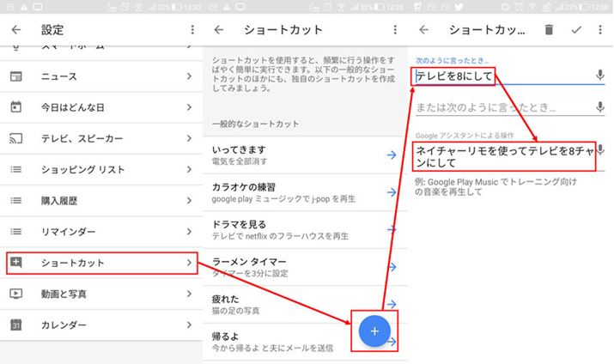Tap microphone beside または次のように言ったとき field
Viewport: 614px width, 364px height.
click(x=600, y=106)
